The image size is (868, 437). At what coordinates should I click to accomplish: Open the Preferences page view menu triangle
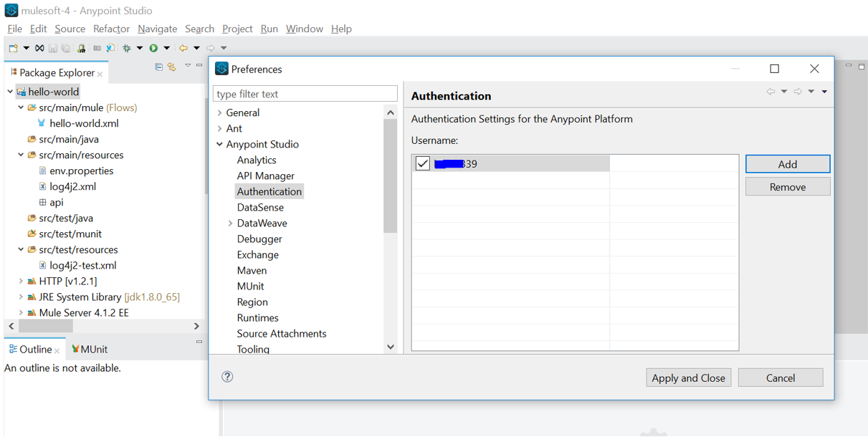coord(824,92)
